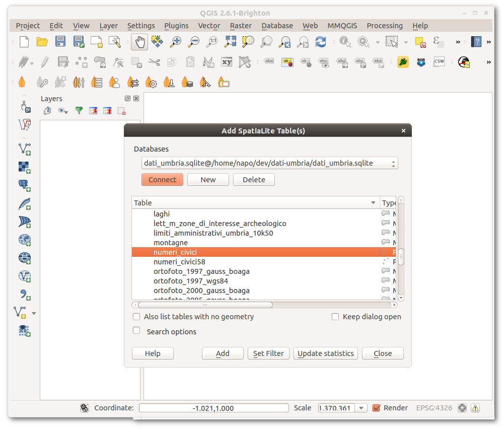Open the What's This help icon
This screenshot has height=429, width=504.
(476, 42)
